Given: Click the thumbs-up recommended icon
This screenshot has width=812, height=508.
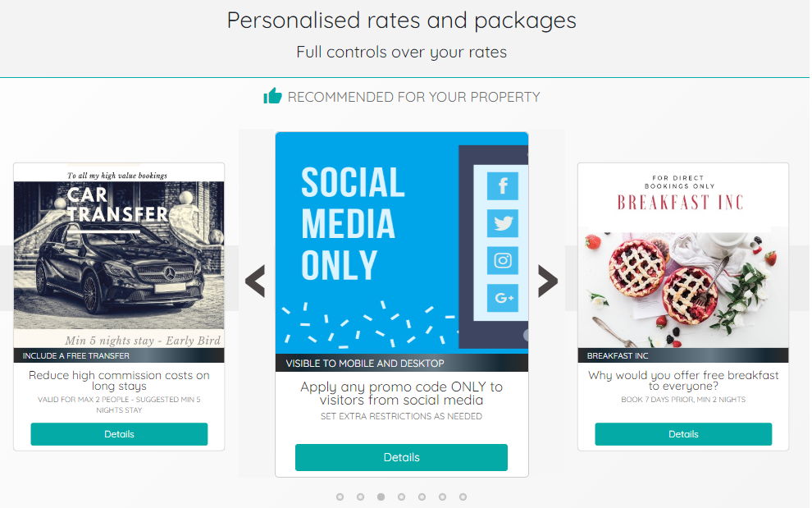Looking at the screenshot, I should pos(272,97).
